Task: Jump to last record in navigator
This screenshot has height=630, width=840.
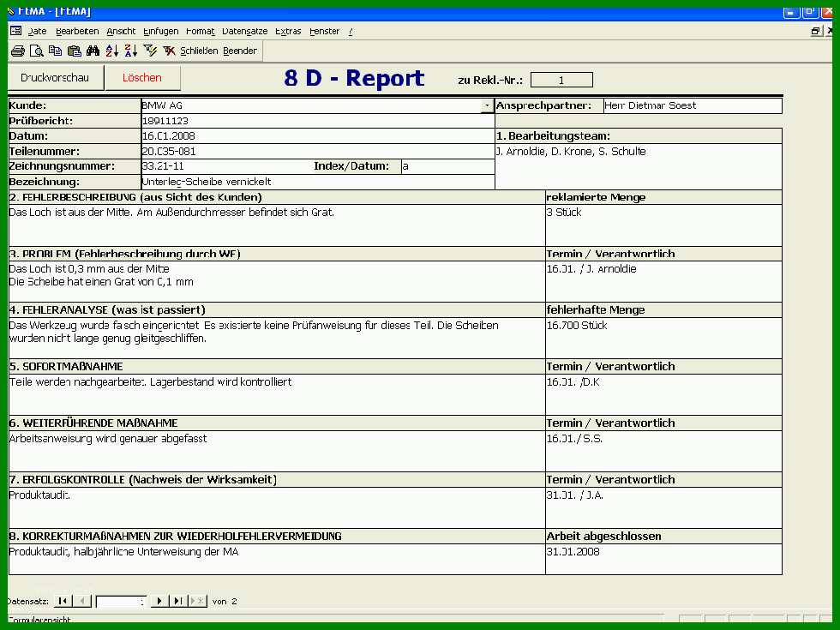Action: click(178, 601)
